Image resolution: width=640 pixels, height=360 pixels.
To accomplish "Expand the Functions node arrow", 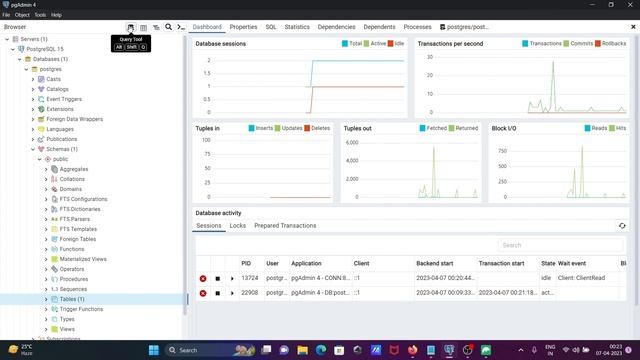I will (46, 249).
